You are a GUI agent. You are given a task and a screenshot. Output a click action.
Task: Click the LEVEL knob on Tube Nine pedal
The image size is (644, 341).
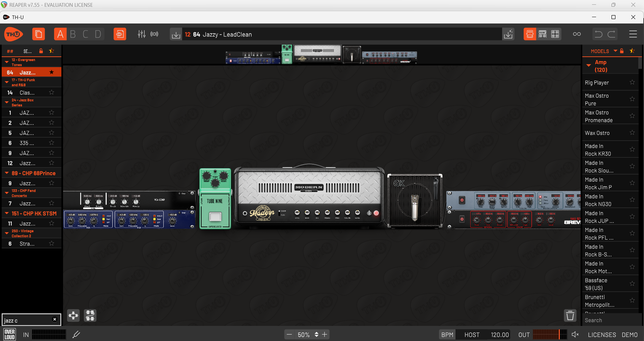pyautogui.click(x=224, y=175)
